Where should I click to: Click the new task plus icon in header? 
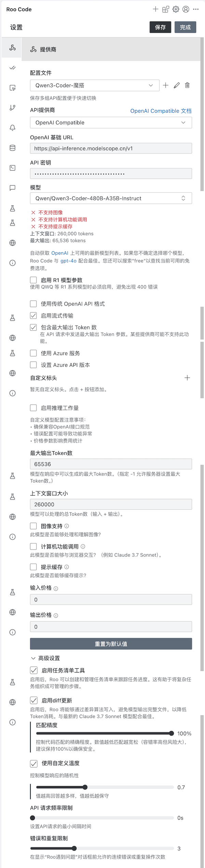(x=155, y=9)
